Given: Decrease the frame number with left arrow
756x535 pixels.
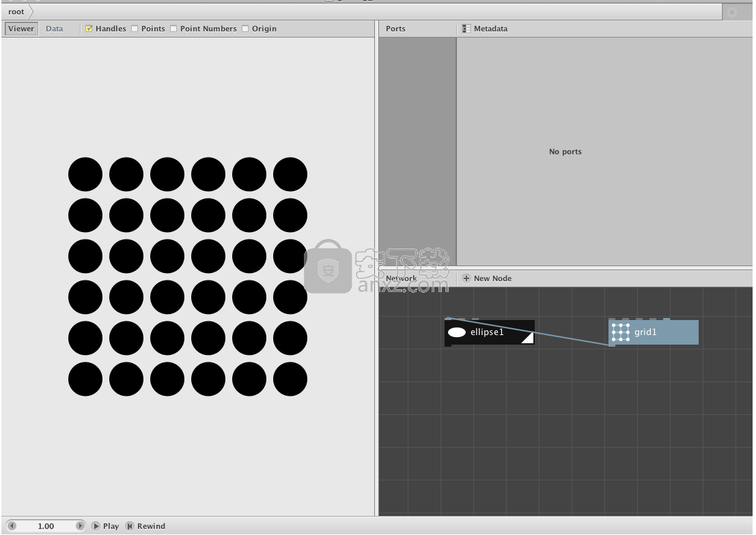Looking at the screenshot, I should (x=12, y=526).
